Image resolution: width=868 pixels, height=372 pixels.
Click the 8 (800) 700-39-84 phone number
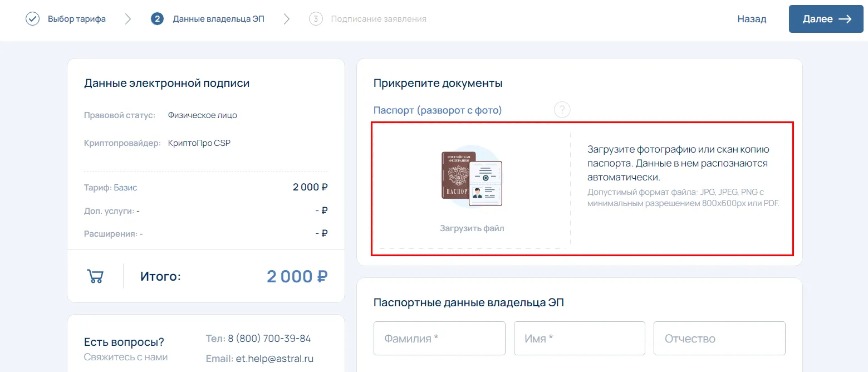click(273, 339)
